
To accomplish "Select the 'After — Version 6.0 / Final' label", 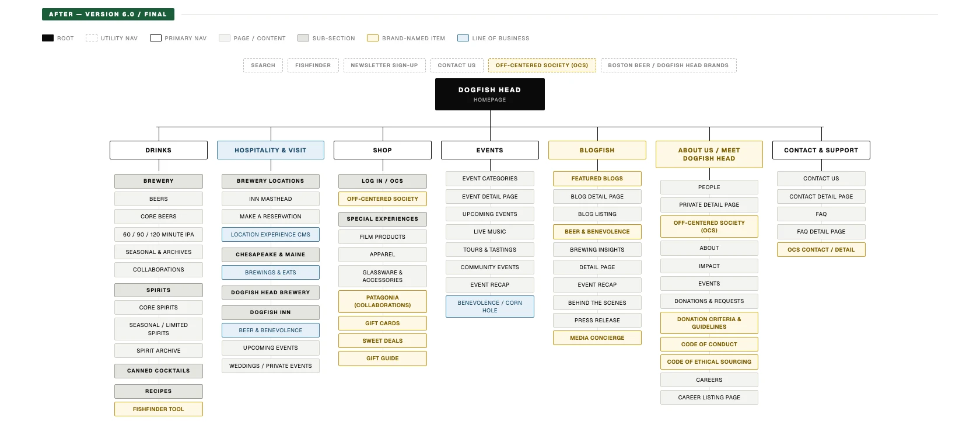I will pyautogui.click(x=108, y=14).
